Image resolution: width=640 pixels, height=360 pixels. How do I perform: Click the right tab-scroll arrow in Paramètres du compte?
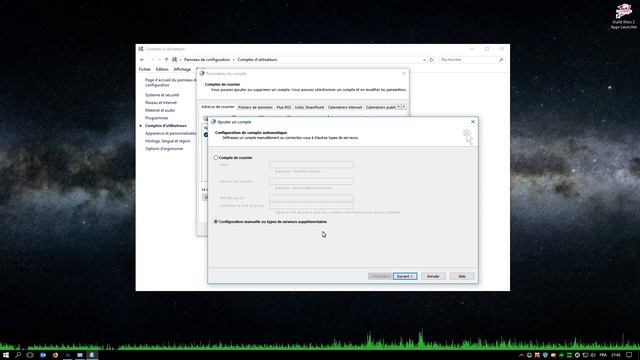404,107
